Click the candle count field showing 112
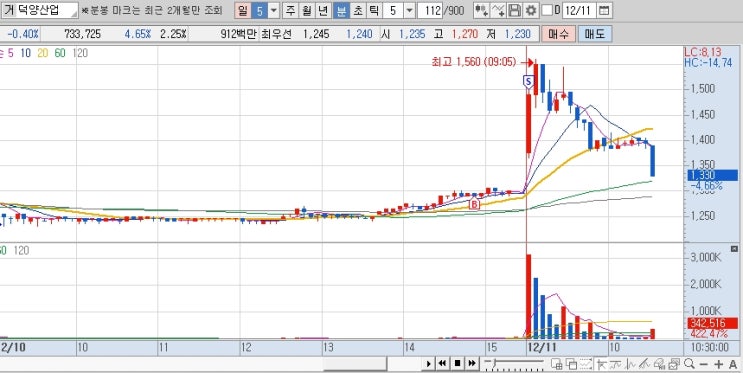Screen dimensions: 743x373 click(430, 10)
